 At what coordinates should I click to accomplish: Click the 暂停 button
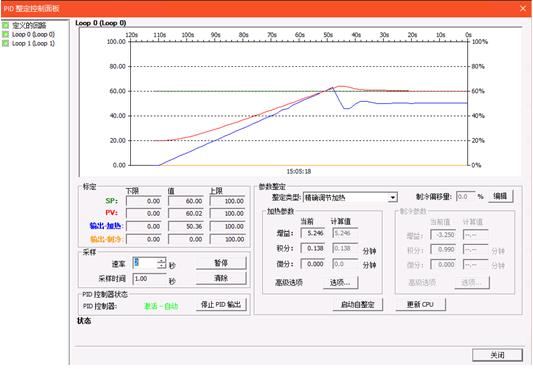(221, 263)
